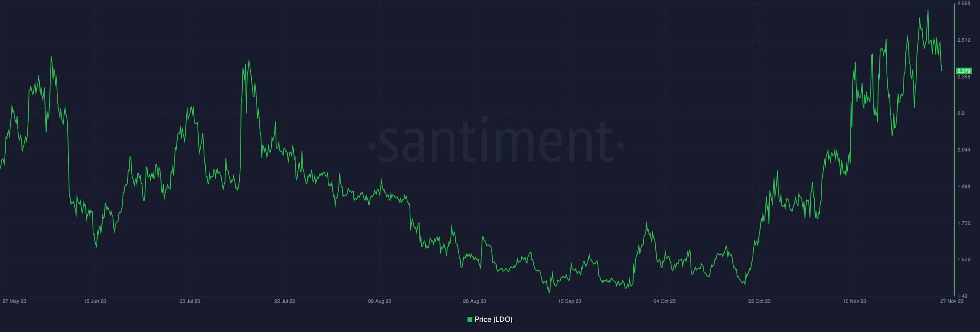The width and height of the screenshot is (980, 332).
Task: Click the 22 Oct 23 date label
Action: point(759,301)
